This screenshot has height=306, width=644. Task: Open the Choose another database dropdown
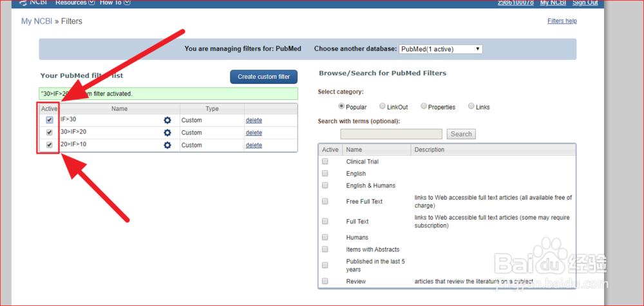[440, 49]
